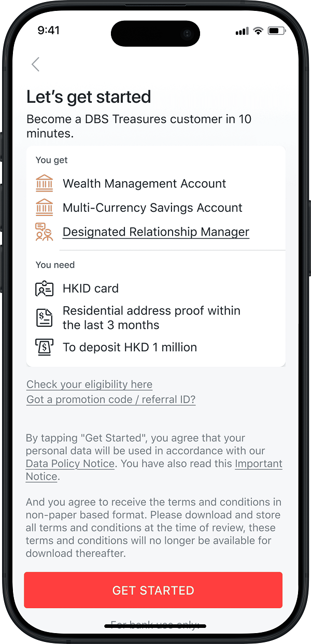Tap the 9:41 clock in status bar
The image size is (311, 644).
[x=49, y=31]
